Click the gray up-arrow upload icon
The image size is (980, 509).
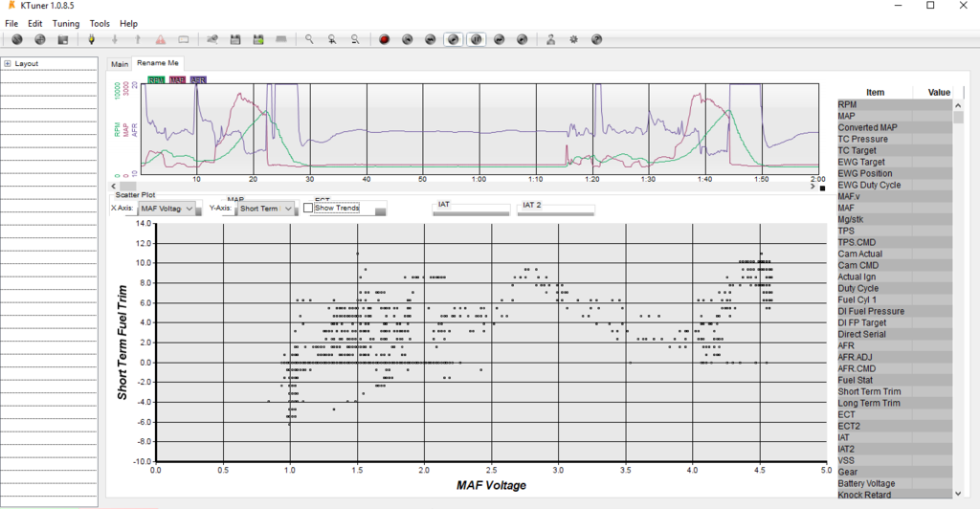tap(138, 39)
